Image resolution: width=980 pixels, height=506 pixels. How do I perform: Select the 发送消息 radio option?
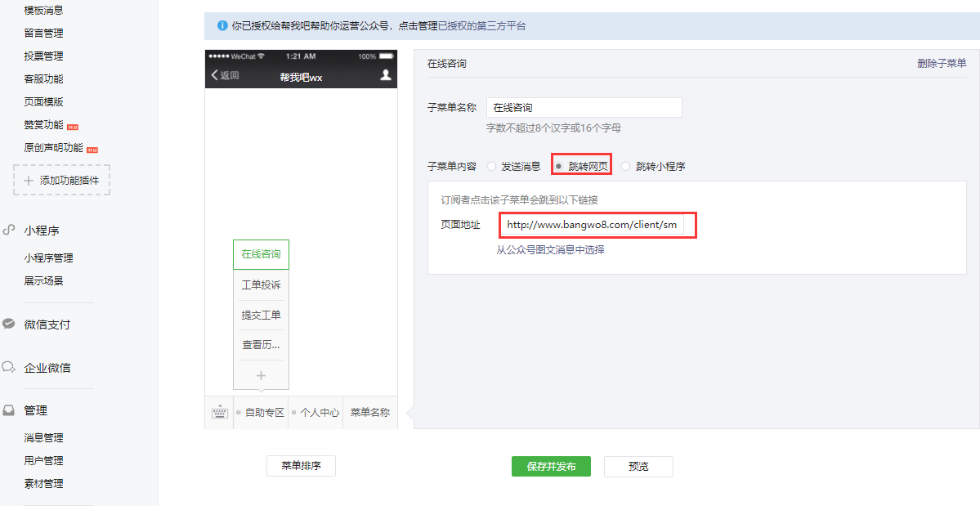click(491, 166)
